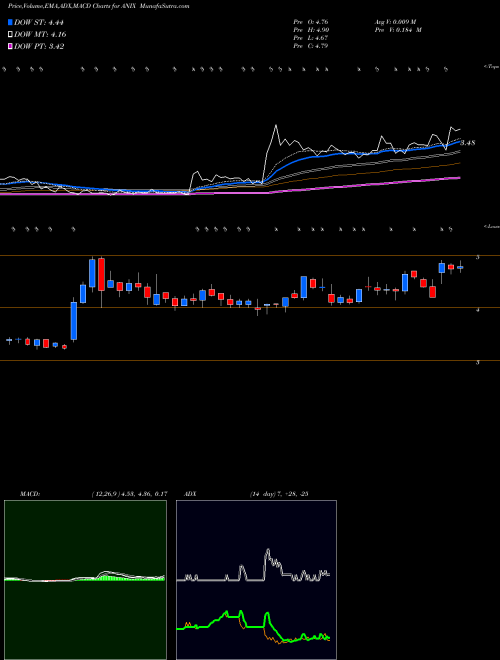Viewport: 500px width, 660px height.
Task: Click the last candlestick on the right
Action: coord(460,267)
